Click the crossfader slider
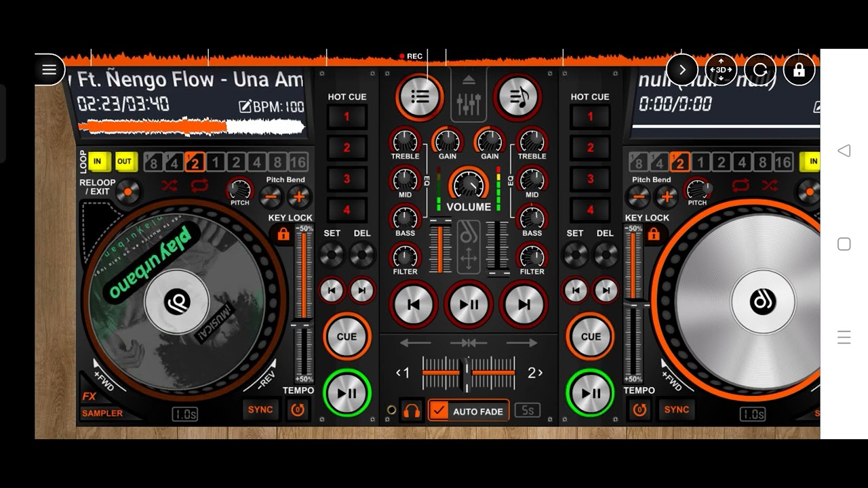 (468, 373)
